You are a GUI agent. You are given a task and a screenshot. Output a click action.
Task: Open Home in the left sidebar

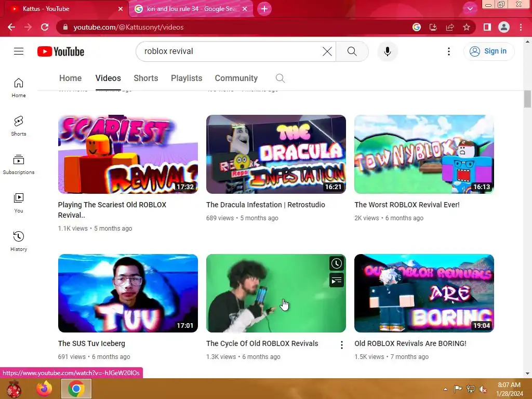(19, 88)
